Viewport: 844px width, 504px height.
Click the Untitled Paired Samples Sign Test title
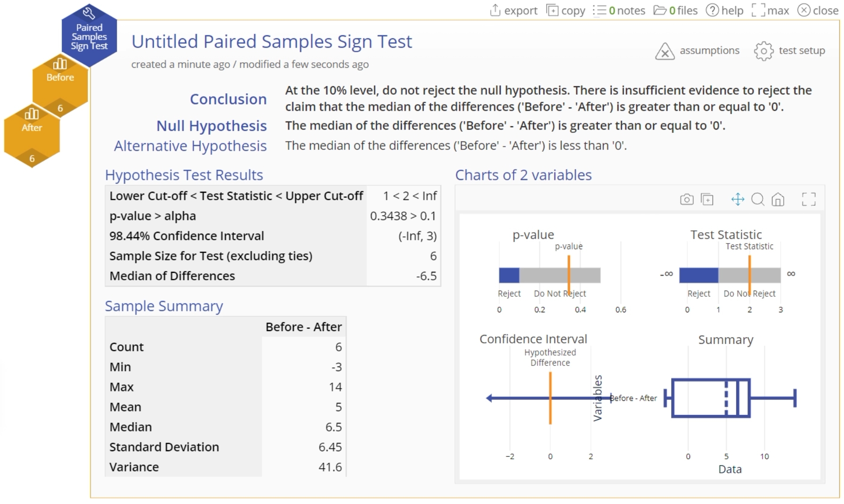[x=272, y=41]
